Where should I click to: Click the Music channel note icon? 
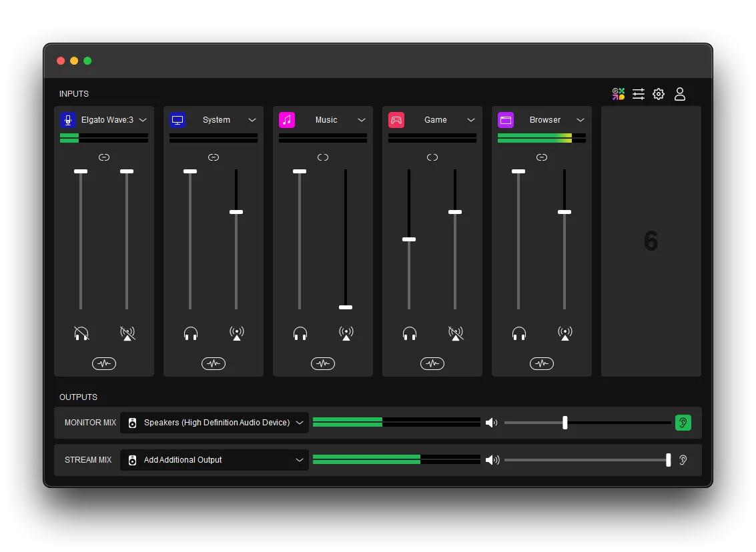pos(287,120)
